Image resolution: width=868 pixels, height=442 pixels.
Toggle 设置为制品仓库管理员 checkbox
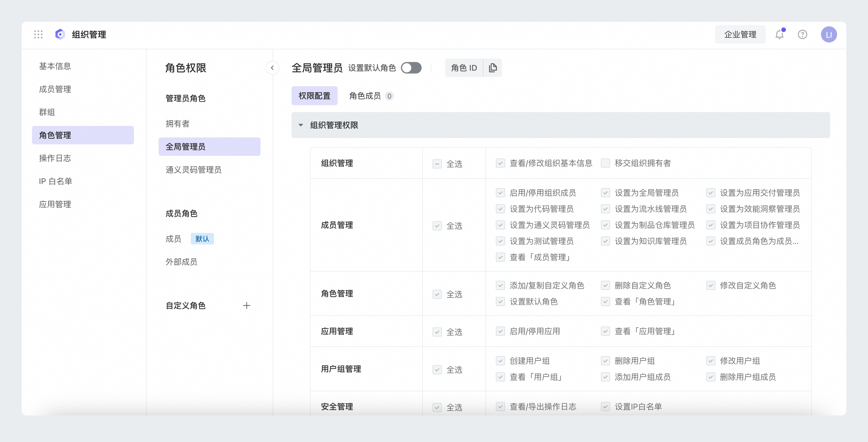(x=605, y=225)
